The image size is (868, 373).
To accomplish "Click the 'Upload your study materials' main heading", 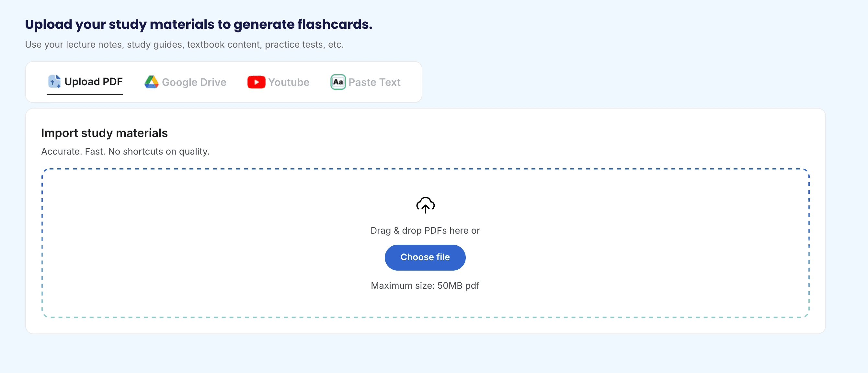I will (x=199, y=24).
